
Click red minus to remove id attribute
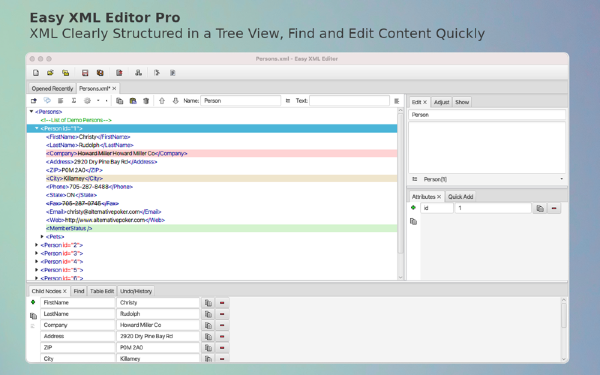point(554,209)
